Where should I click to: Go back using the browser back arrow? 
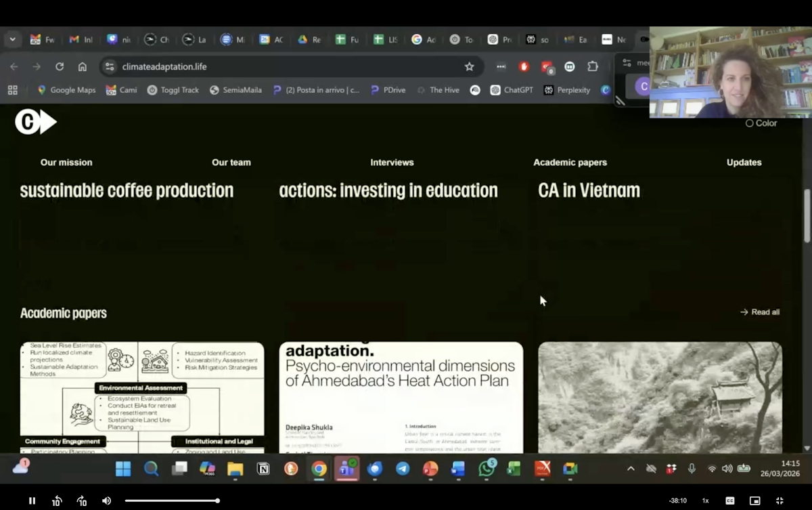tap(14, 66)
